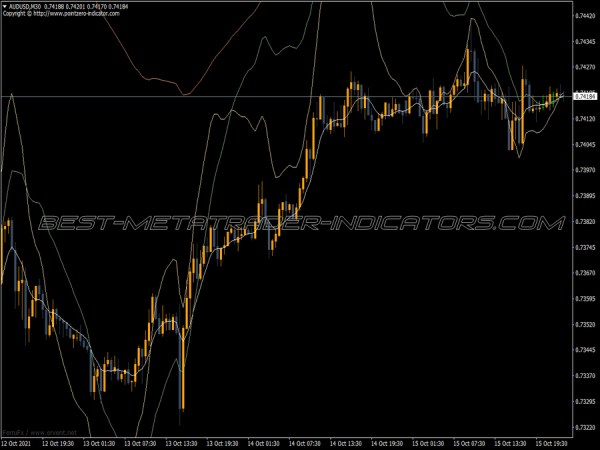Click the 14 Oct 13:30 time label
Screen dimensions: 600x450
[x=346, y=443]
